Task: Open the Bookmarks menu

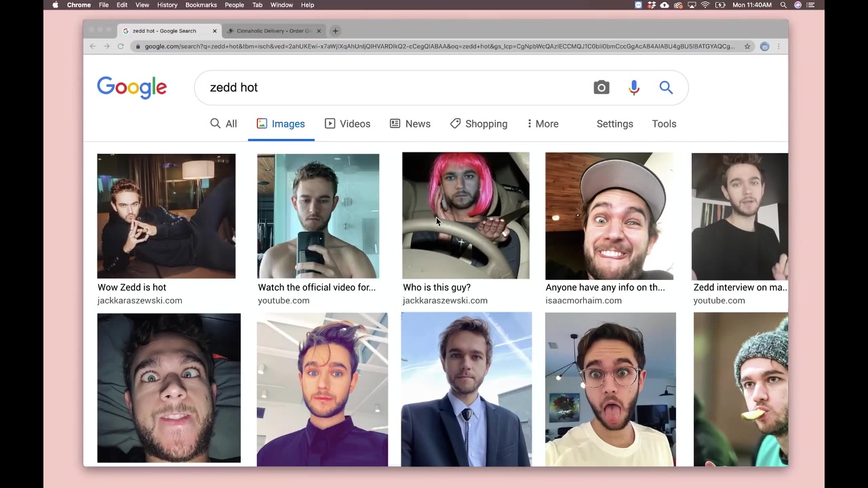Action: point(201,5)
